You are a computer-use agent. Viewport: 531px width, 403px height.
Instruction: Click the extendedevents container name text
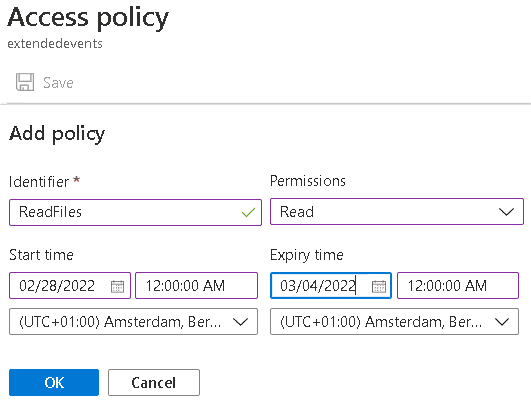(55, 44)
